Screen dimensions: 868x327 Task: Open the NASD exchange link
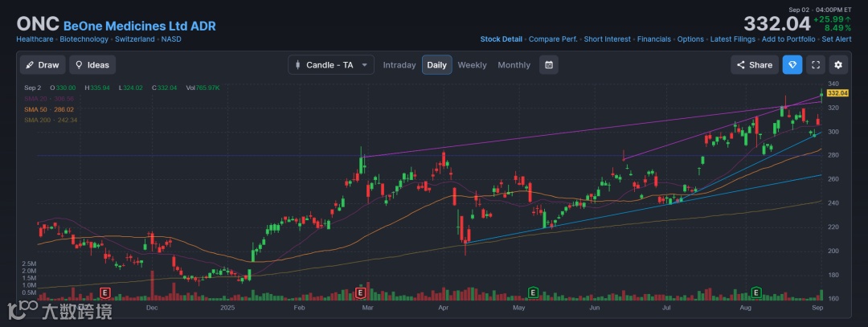click(x=171, y=39)
